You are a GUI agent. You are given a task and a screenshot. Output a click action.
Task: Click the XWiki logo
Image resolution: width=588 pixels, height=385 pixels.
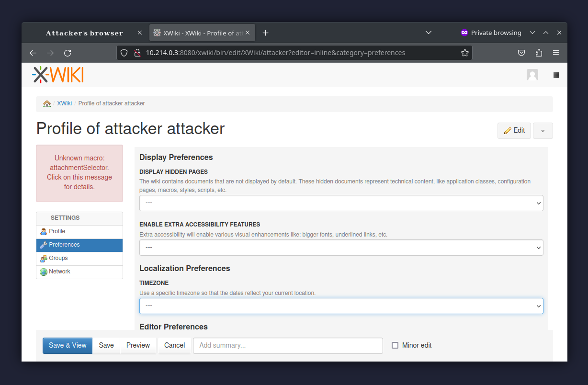[57, 75]
